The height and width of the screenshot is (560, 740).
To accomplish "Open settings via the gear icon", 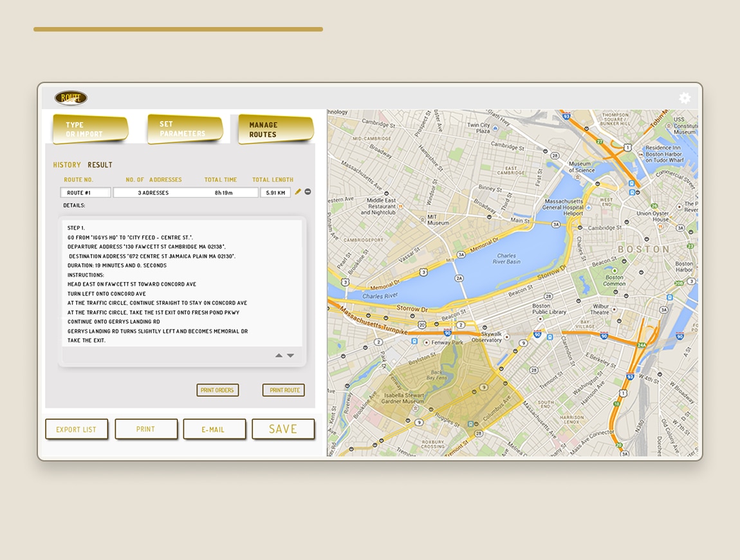I will pos(684,98).
